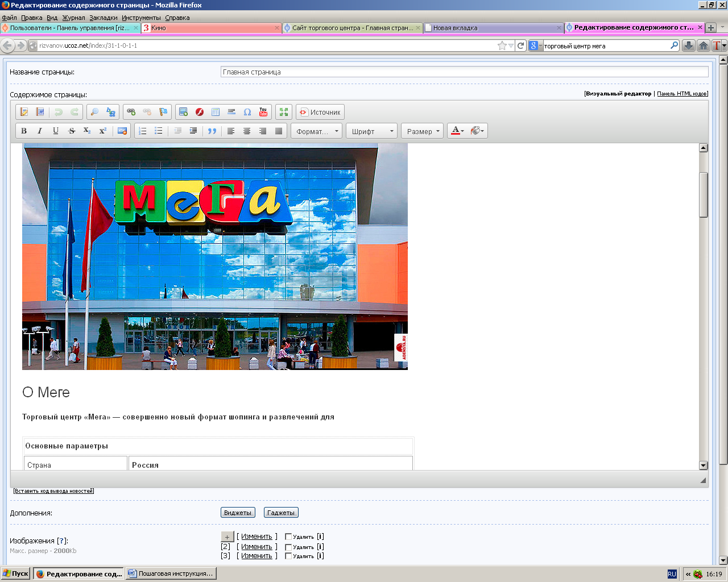This screenshot has width=728, height=582.
Task: Click Панель HTML кодов link
Action: coord(682,94)
